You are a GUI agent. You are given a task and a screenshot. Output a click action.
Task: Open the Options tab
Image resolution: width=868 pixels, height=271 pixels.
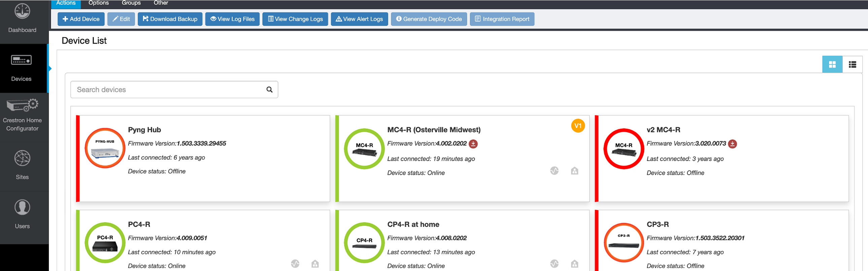[x=98, y=3]
